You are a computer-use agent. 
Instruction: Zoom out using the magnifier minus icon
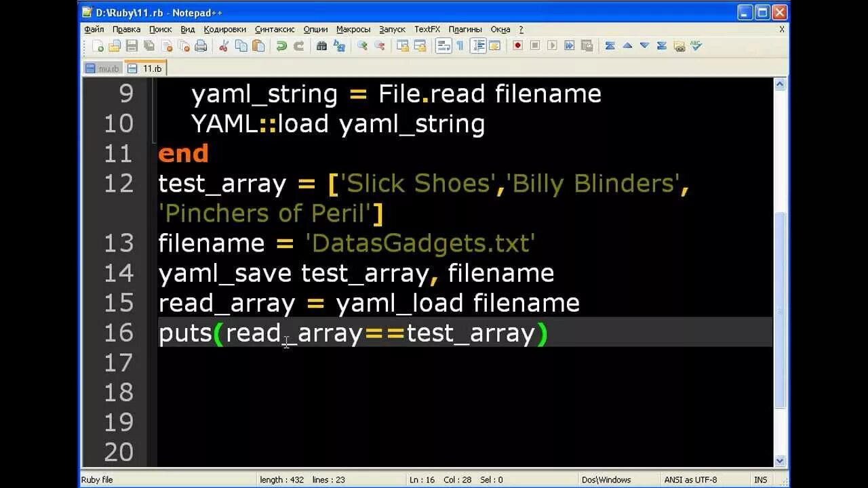[379, 46]
